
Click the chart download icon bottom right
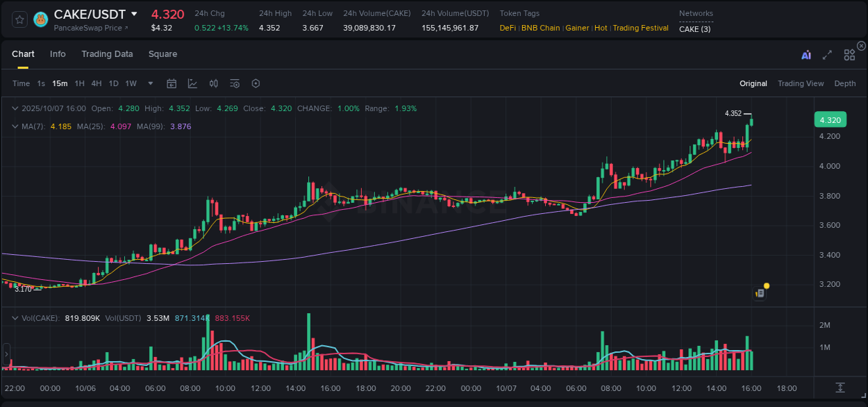tap(840, 386)
